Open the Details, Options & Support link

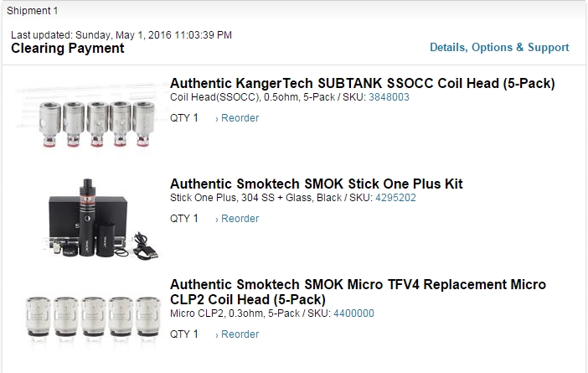[499, 47]
